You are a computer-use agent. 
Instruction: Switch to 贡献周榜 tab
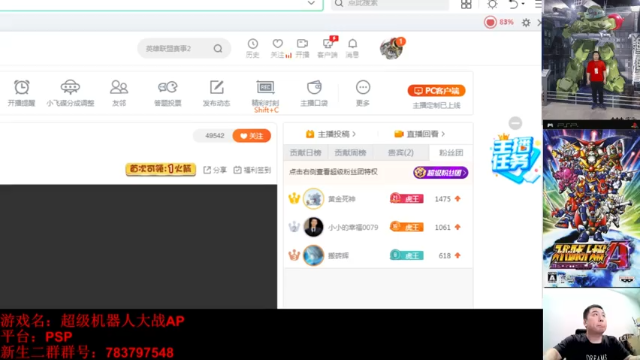350,153
